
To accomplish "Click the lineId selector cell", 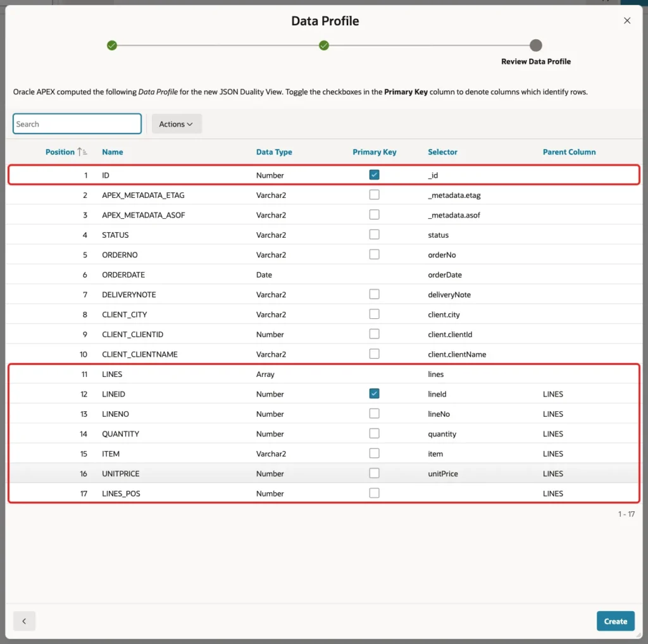I will click(437, 394).
